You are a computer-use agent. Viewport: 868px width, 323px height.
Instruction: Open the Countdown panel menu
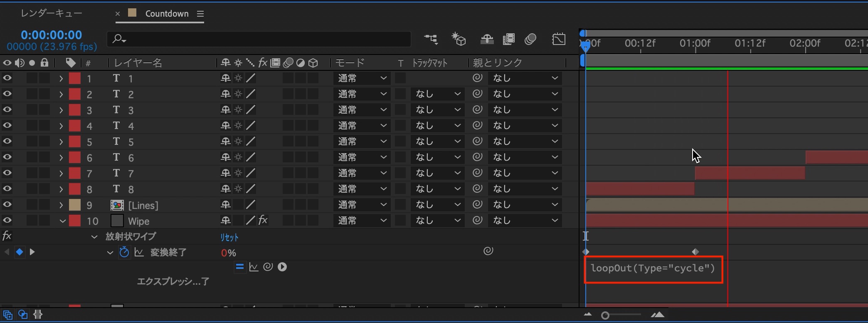(x=200, y=13)
